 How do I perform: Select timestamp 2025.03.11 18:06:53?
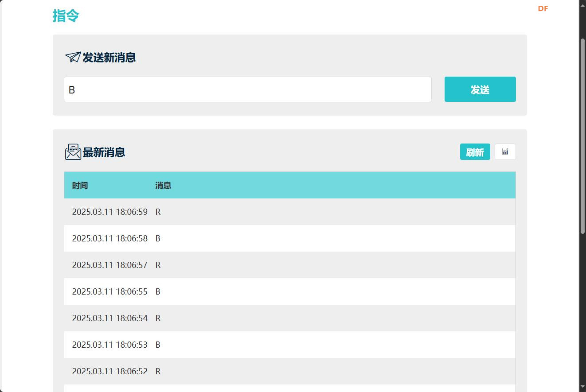110,345
